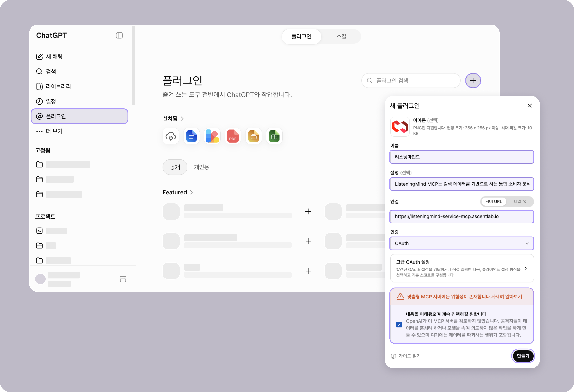Viewport: 574px width, 392px height.
Task: Open the 인증 OAuth dropdown
Action: coord(461,244)
